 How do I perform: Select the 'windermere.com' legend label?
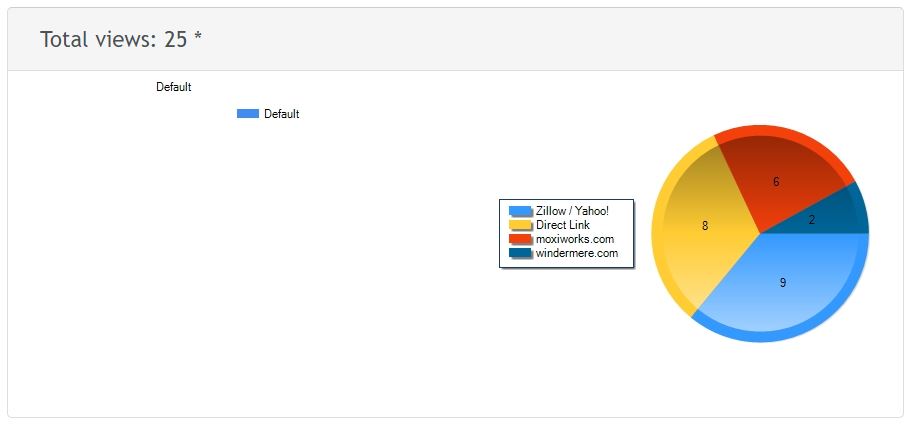577,253
